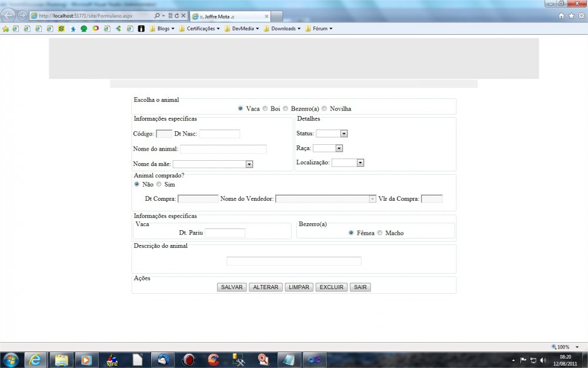Select the Boi radio button

(265, 108)
